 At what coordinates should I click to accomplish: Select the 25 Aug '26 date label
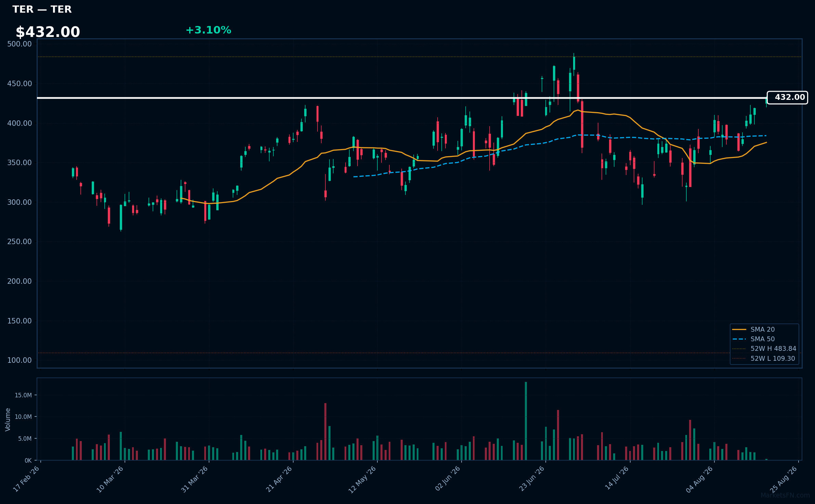point(784,479)
